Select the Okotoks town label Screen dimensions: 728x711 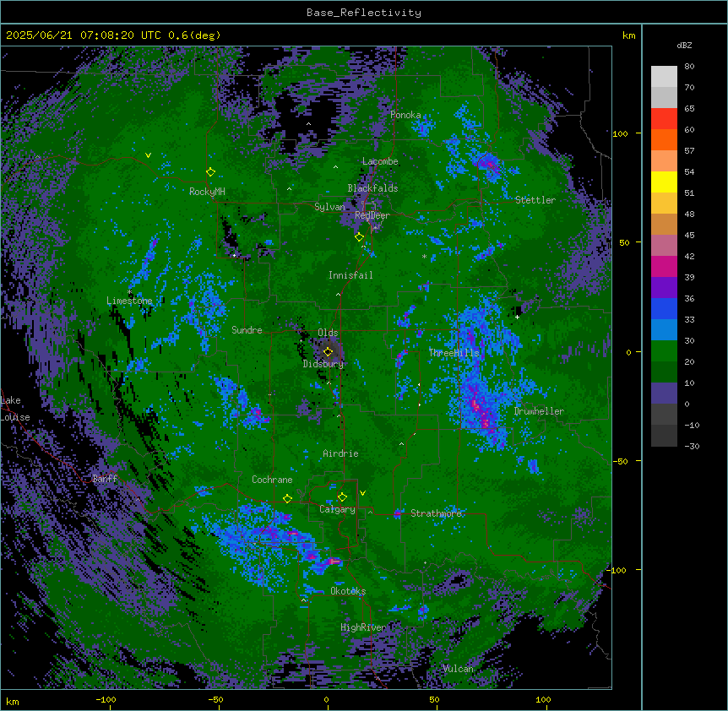[348, 591]
